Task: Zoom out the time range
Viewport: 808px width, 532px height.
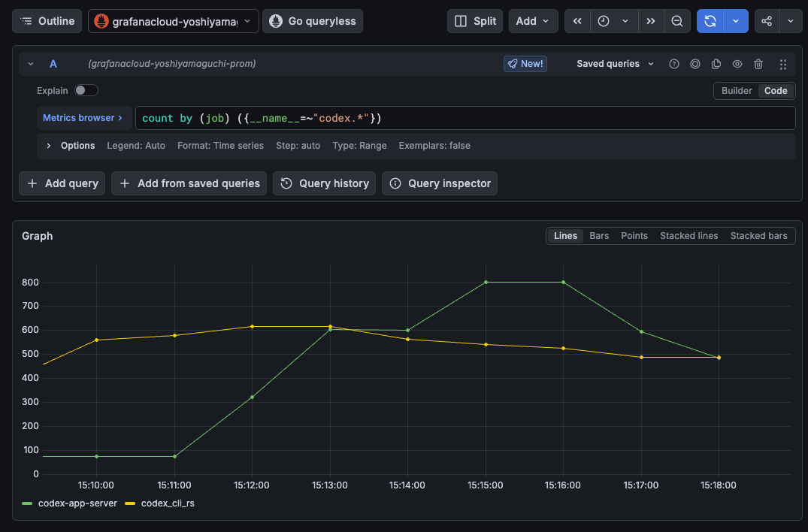Action: [x=677, y=21]
